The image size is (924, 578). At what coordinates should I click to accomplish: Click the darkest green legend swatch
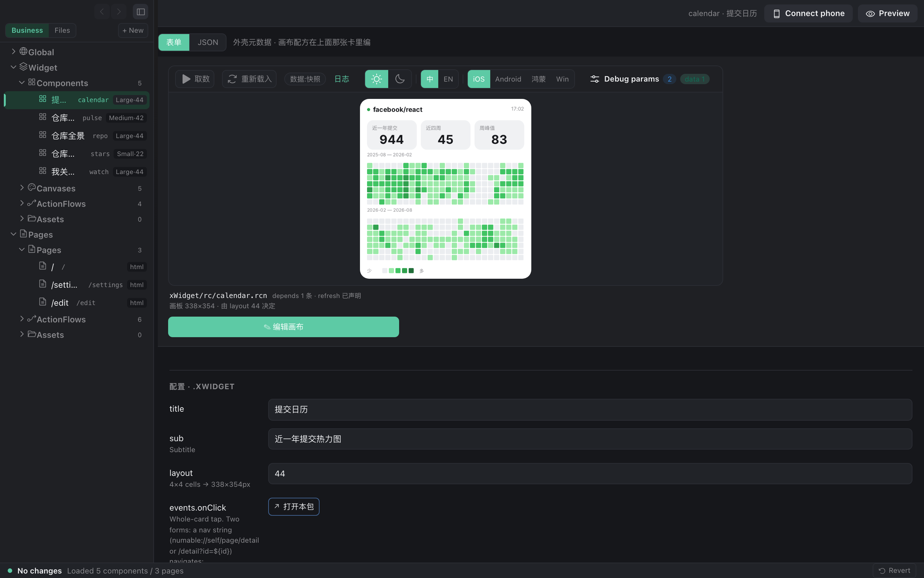tap(411, 271)
